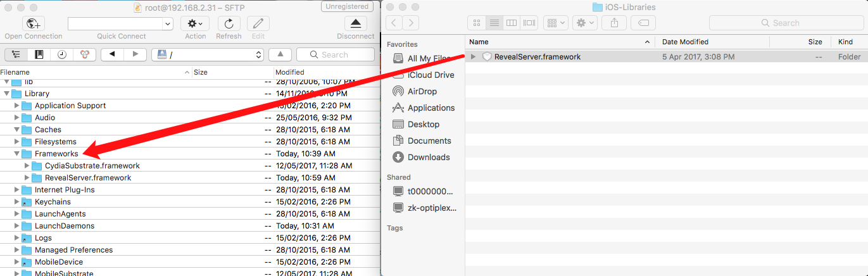Refresh the SFTP directory listing
Image resolution: width=868 pixels, height=276 pixels.
coord(229,24)
